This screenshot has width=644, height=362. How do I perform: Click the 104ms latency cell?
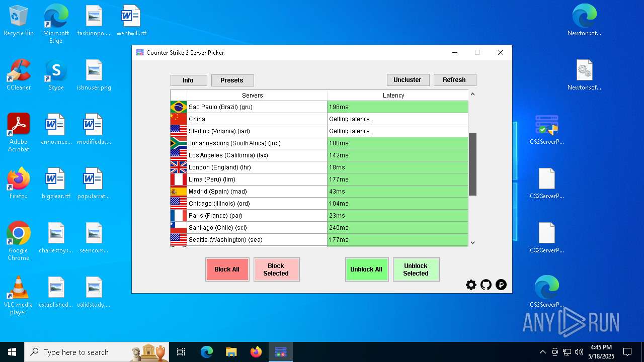(x=397, y=204)
